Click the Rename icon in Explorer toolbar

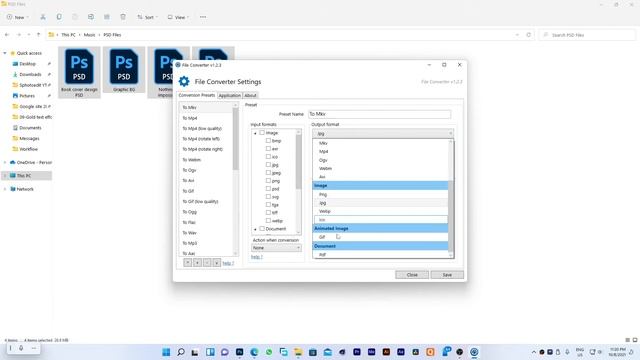tap(91, 17)
